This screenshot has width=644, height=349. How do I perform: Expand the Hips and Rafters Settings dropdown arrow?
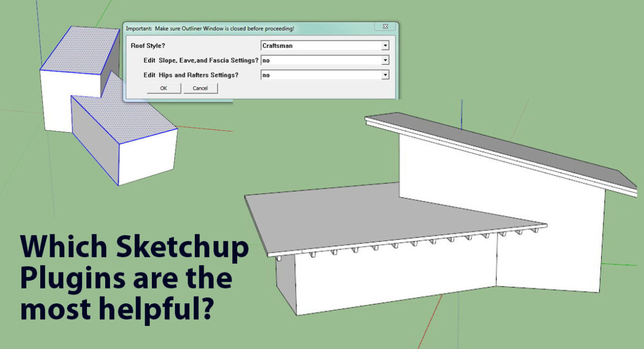click(385, 75)
